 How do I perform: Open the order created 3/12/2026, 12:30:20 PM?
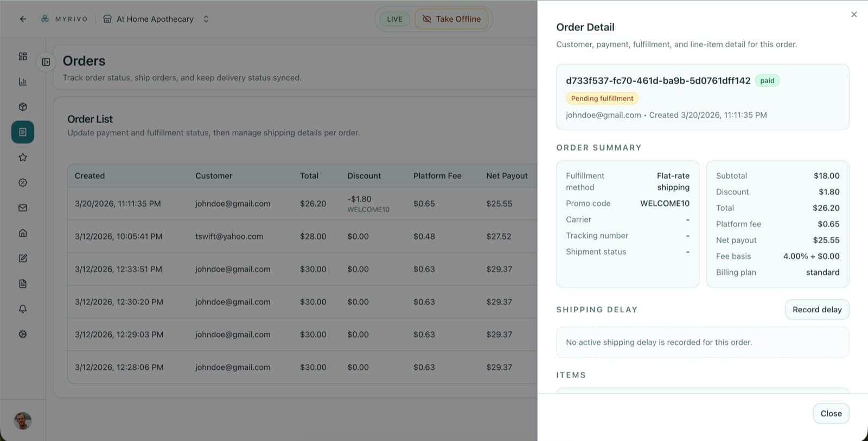[302, 302]
